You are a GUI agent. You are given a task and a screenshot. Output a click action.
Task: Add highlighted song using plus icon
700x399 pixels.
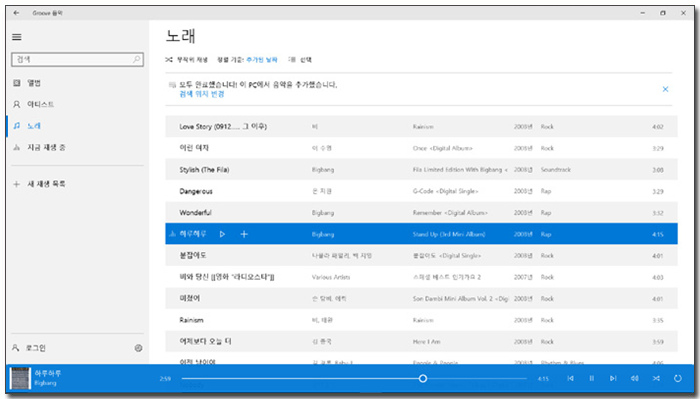tap(244, 234)
